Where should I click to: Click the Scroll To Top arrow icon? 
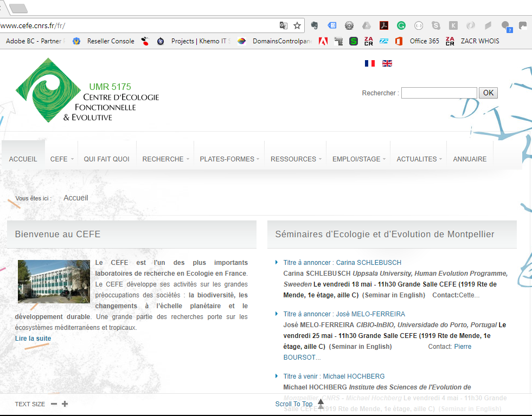click(x=321, y=404)
